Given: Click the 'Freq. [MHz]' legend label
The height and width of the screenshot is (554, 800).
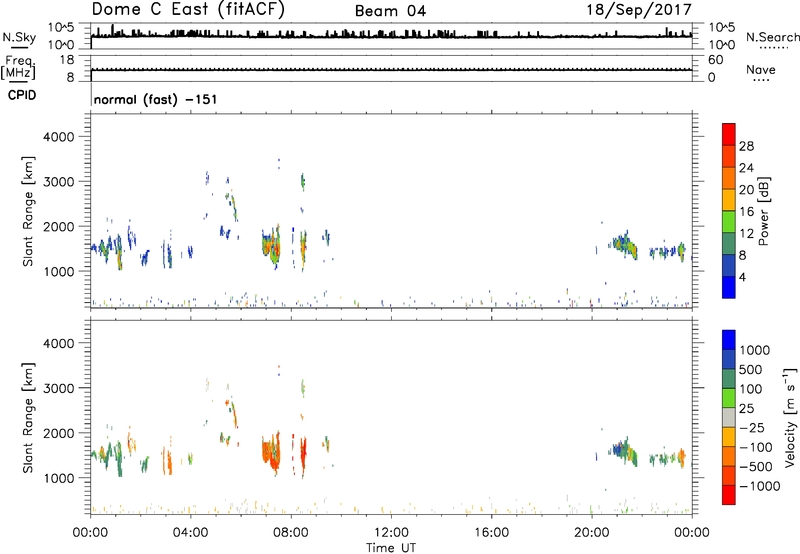Looking at the screenshot, I should click(x=18, y=68).
